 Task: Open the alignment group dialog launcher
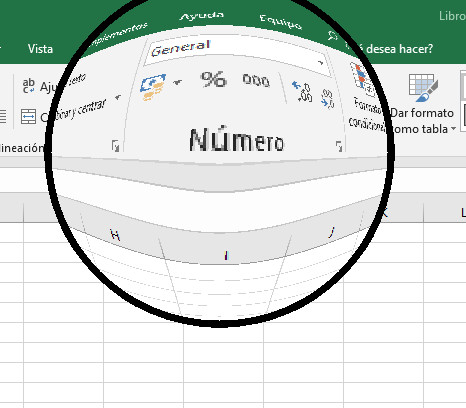pyautogui.click(x=115, y=146)
